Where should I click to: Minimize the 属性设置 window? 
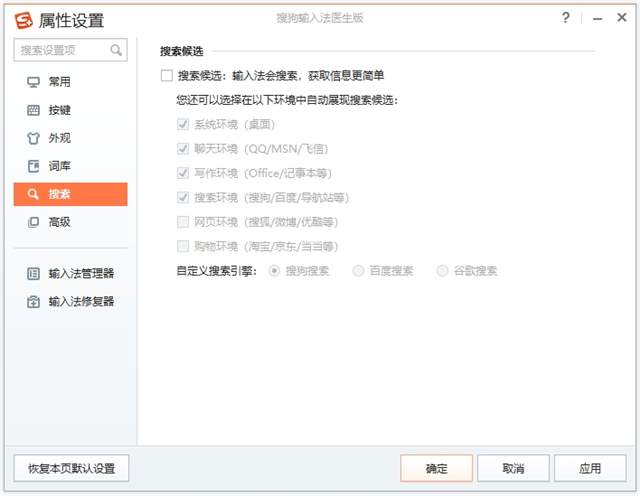click(x=598, y=19)
